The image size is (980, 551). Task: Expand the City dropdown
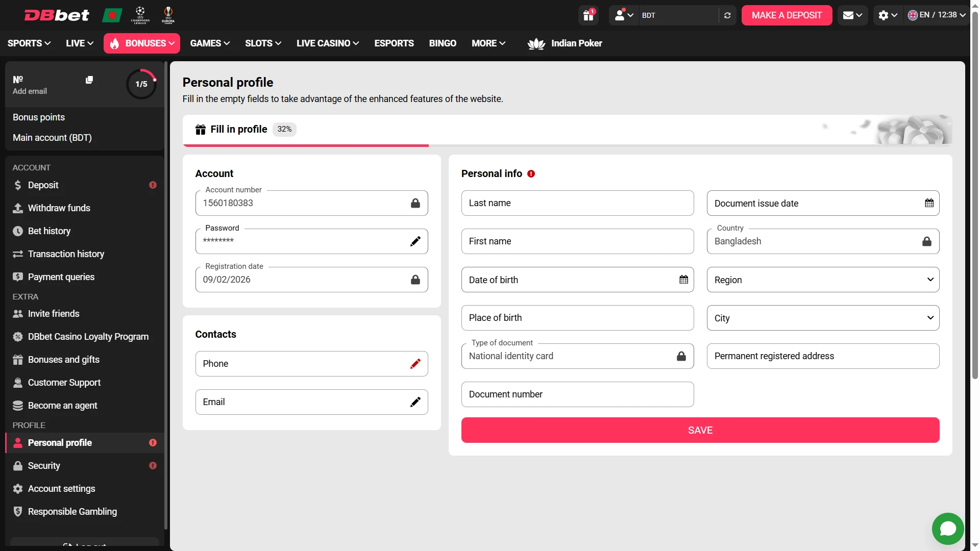[930, 317]
